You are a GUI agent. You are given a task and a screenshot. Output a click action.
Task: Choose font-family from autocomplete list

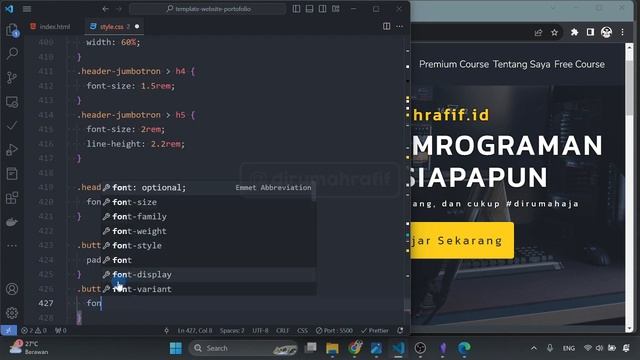[208, 216]
